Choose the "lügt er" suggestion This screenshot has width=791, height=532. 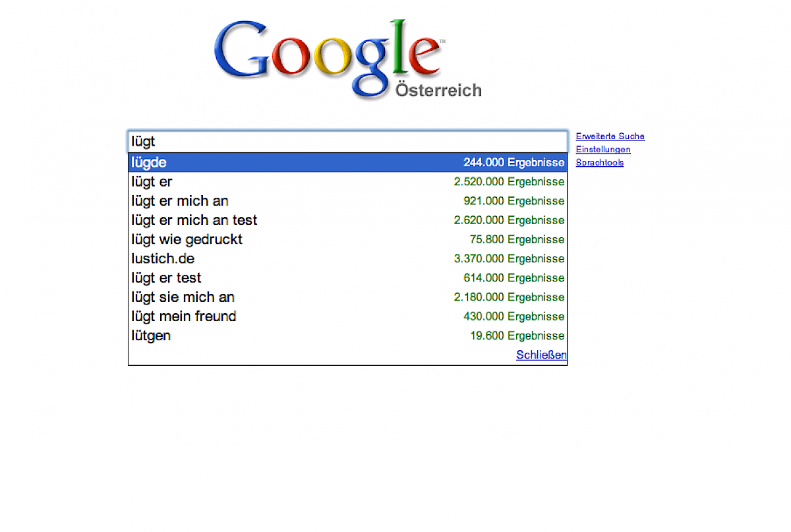point(152,181)
